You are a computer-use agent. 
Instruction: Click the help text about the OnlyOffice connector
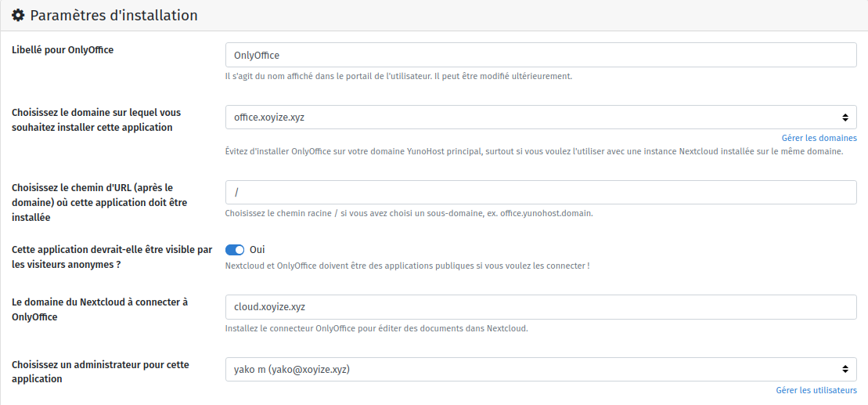(x=376, y=328)
